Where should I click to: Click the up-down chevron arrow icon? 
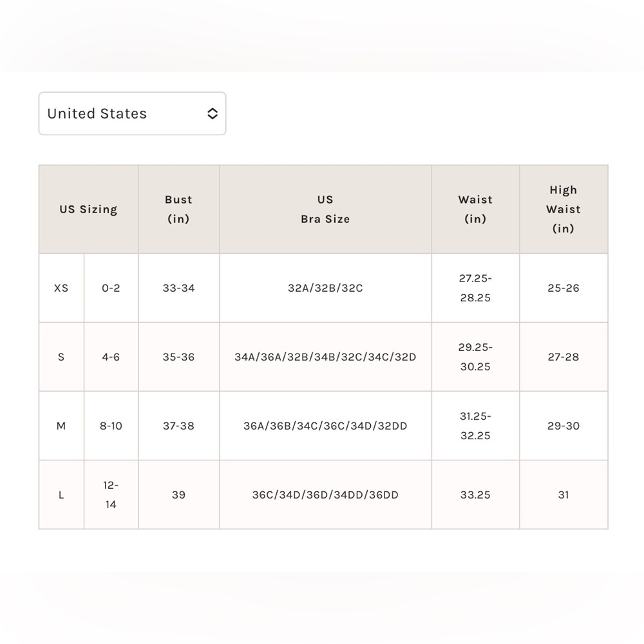pyautogui.click(x=213, y=113)
